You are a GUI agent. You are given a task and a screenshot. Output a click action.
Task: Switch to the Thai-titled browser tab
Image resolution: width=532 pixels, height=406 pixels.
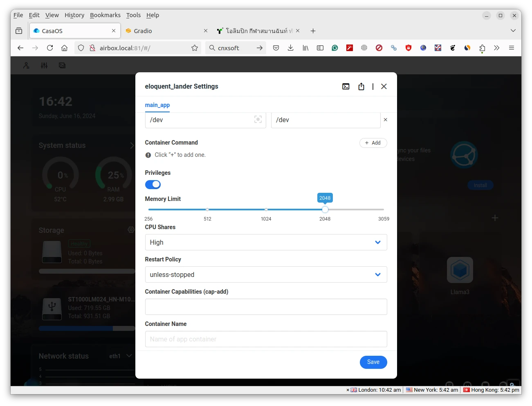(x=259, y=31)
